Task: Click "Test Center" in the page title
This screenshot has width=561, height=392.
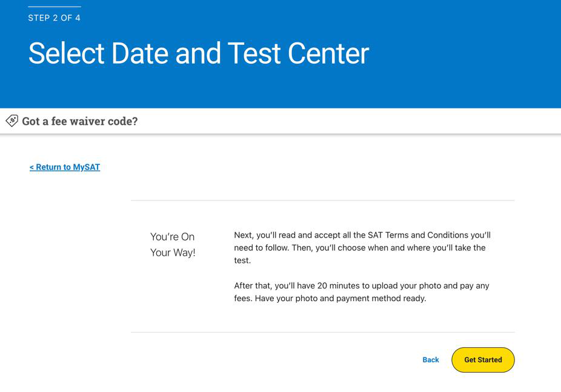Action: pyautogui.click(x=299, y=53)
